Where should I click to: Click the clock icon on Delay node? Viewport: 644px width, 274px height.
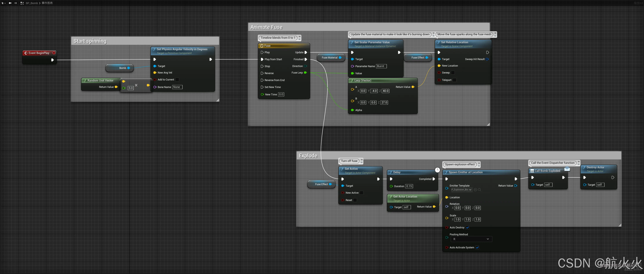coord(437,170)
